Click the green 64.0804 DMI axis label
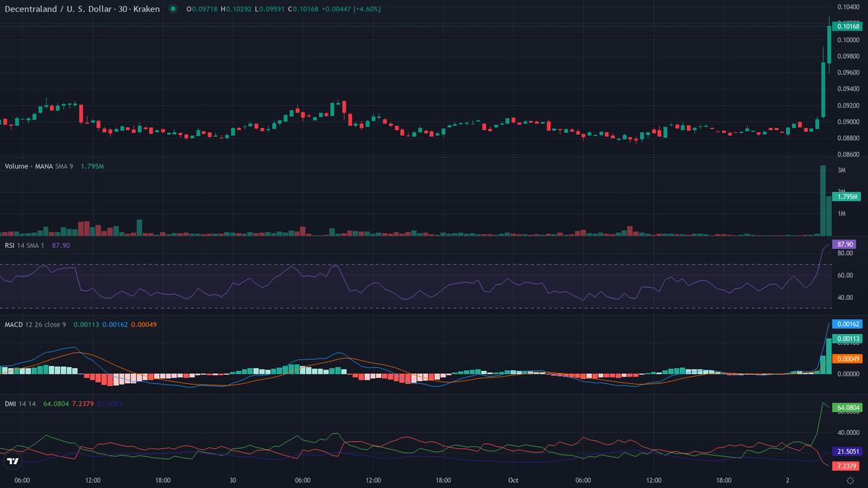Viewport: 868px width, 488px height. 848,408
